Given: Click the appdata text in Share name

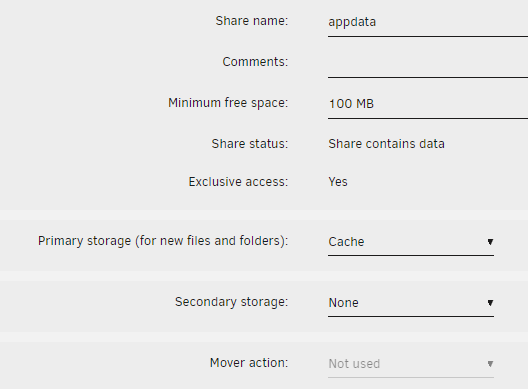Looking at the screenshot, I should pyautogui.click(x=352, y=22).
